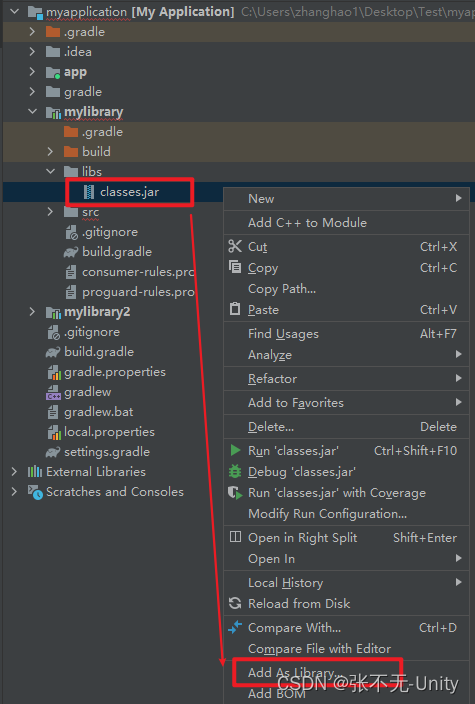Click the Paste clipboard icon in menu
Viewport: 475px width, 704px height.
(235, 309)
